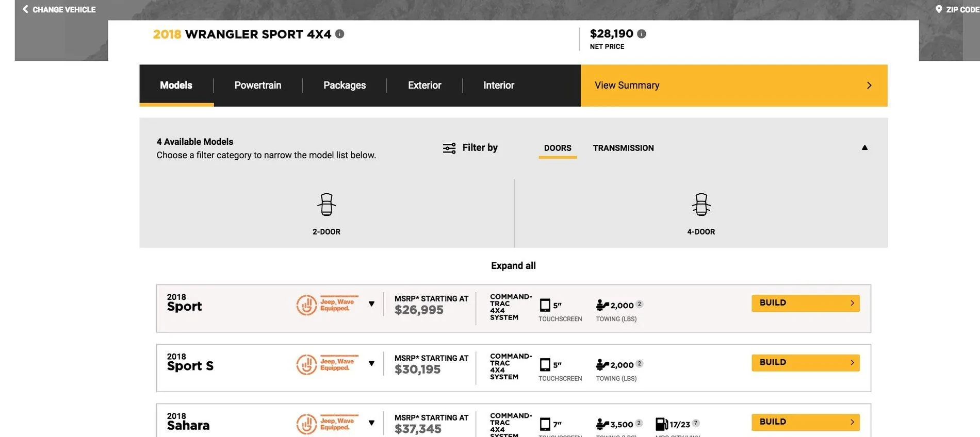Select the 2-Door vehicle icon filter
Screen dimensions: 980x437
point(326,205)
